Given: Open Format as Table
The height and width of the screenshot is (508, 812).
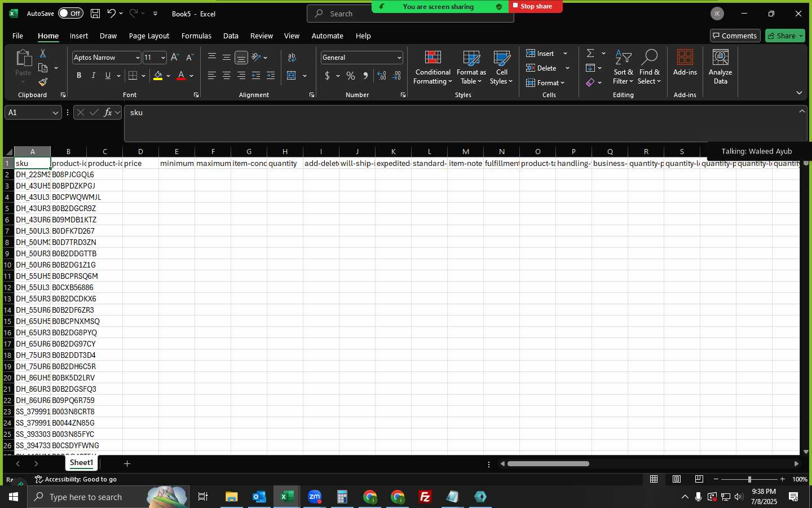Looking at the screenshot, I should click(x=471, y=68).
